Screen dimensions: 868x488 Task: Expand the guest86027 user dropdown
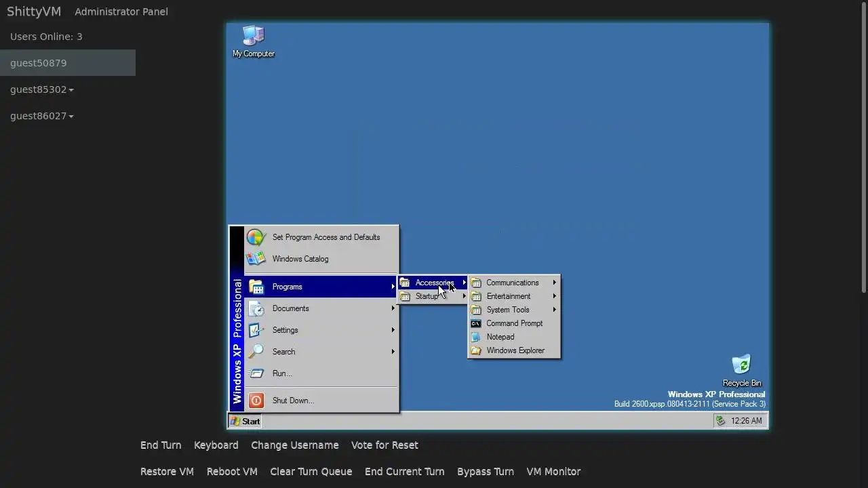71,117
